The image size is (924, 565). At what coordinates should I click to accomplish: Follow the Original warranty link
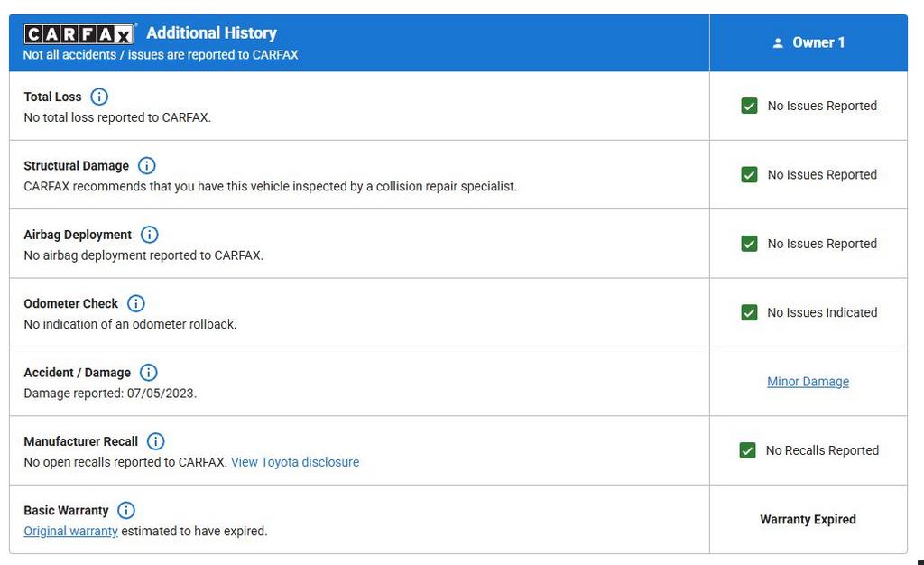point(70,531)
